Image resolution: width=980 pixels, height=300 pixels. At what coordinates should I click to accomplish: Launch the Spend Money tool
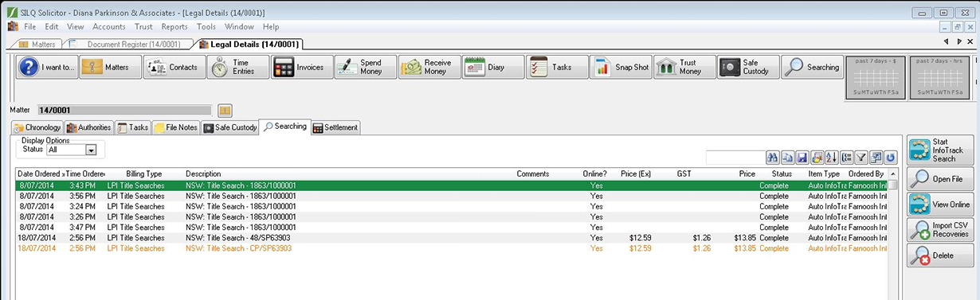click(366, 68)
